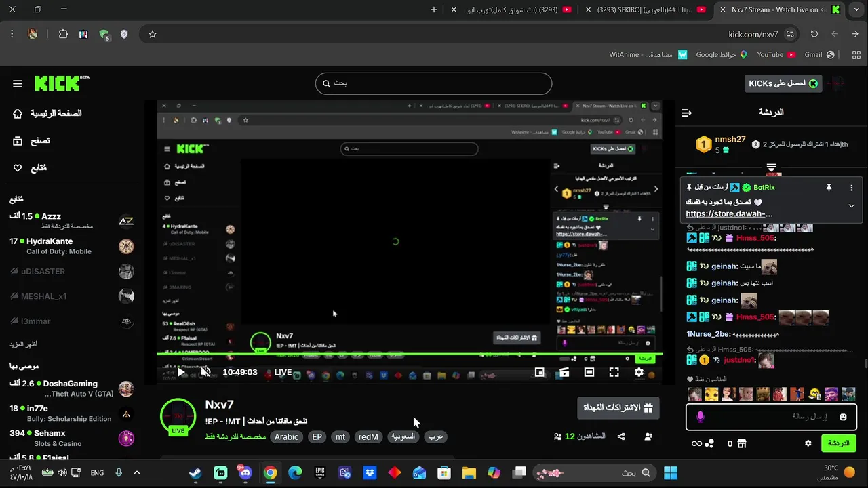Follow channel icon near viewers count
Screen dimensions: 868x488
(x=648, y=436)
